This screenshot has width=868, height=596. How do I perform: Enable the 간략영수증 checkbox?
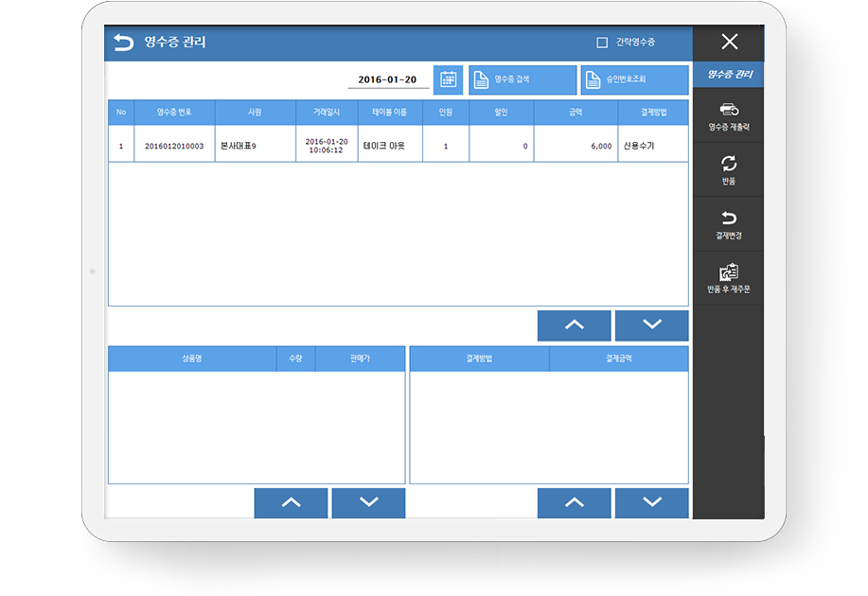(602, 43)
